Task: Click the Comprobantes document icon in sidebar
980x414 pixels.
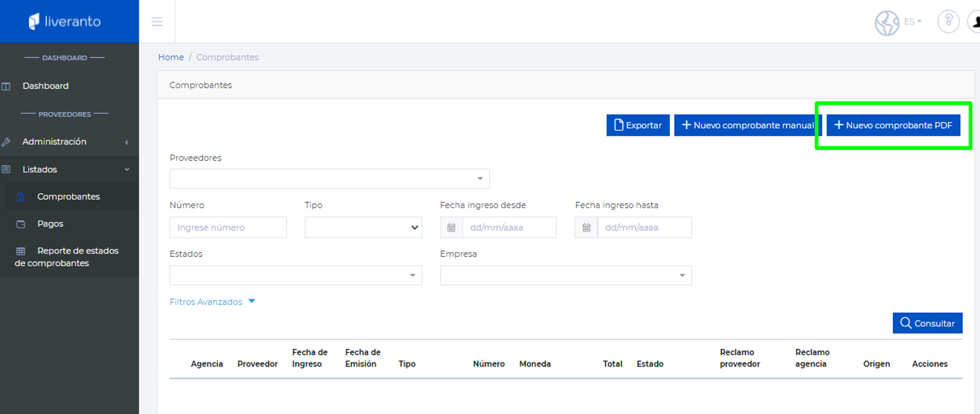Action: 21,197
